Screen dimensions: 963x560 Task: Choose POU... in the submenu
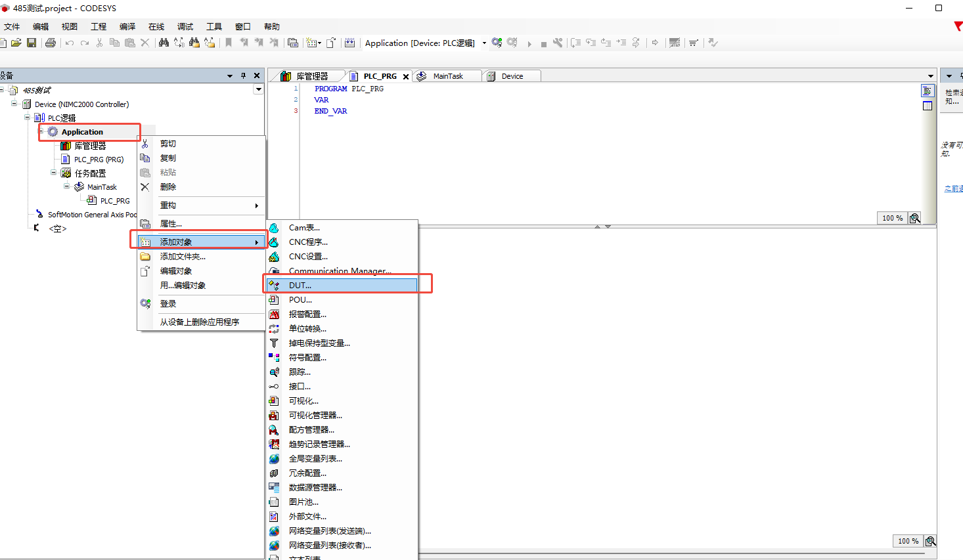[342, 299]
